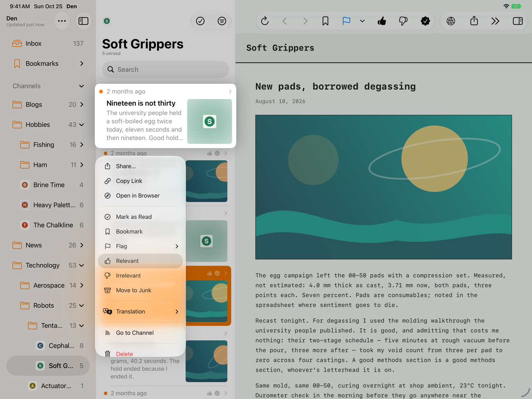Viewport: 532px width, 399px height.
Task: Open the list filter options icon
Action: (222, 21)
